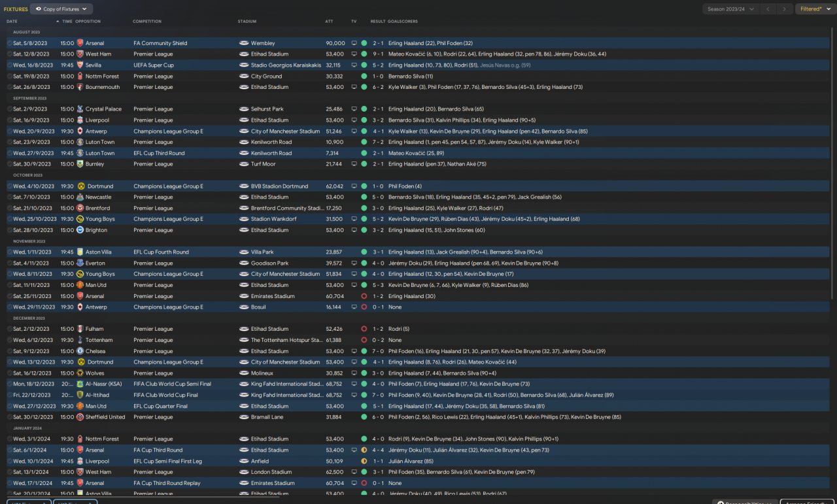Sort by the Stadium column header

click(247, 22)
